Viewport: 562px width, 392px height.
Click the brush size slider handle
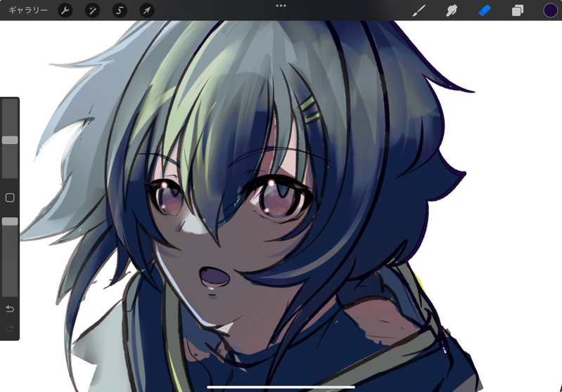10,140
